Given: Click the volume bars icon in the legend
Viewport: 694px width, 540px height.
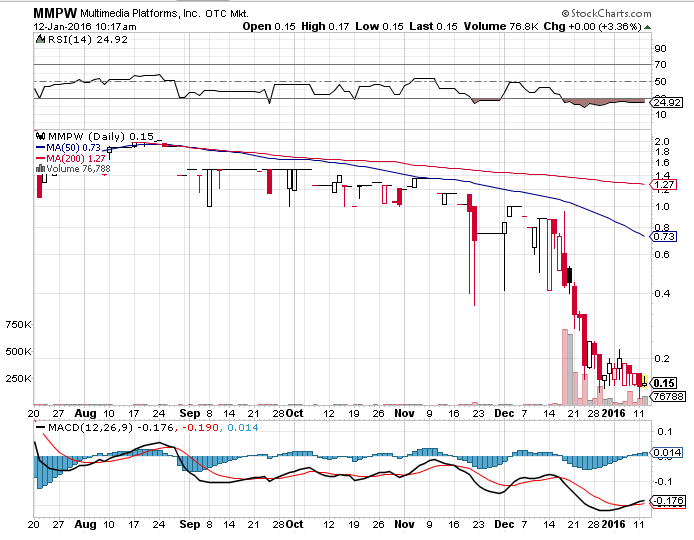Looking at the screenshot, I should (40, 168).
